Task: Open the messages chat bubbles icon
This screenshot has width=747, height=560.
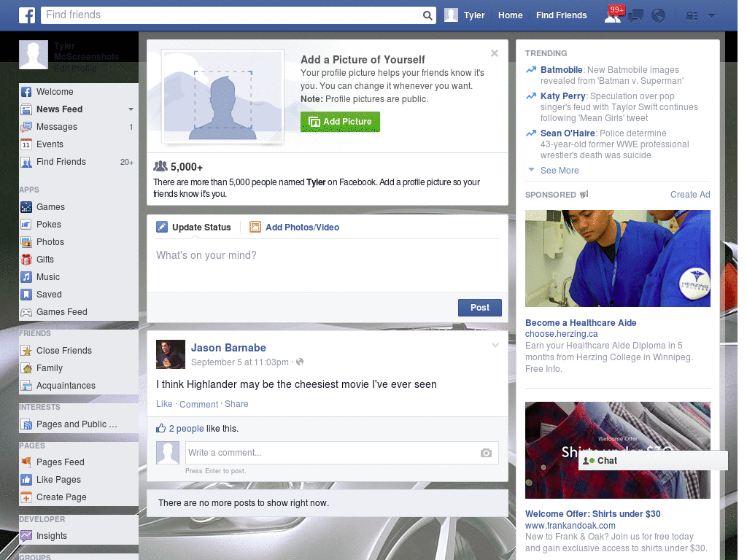Action: [x=635, y=16]
